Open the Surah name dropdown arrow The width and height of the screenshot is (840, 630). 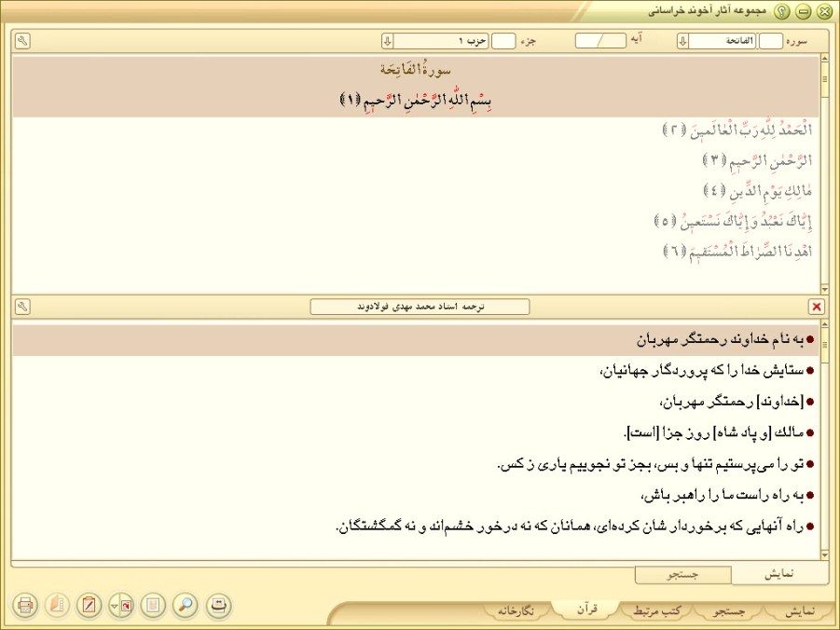pos(682,41)
